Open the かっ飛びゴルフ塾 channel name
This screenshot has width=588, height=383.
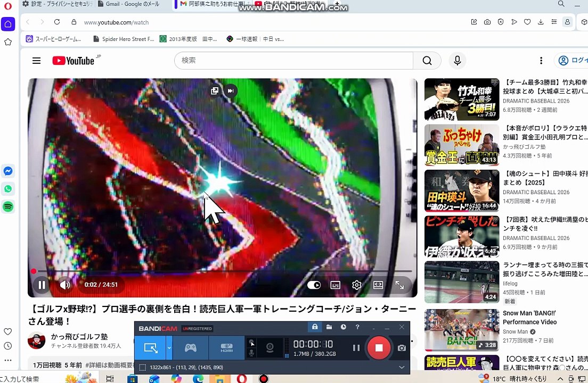click(79, 337)
